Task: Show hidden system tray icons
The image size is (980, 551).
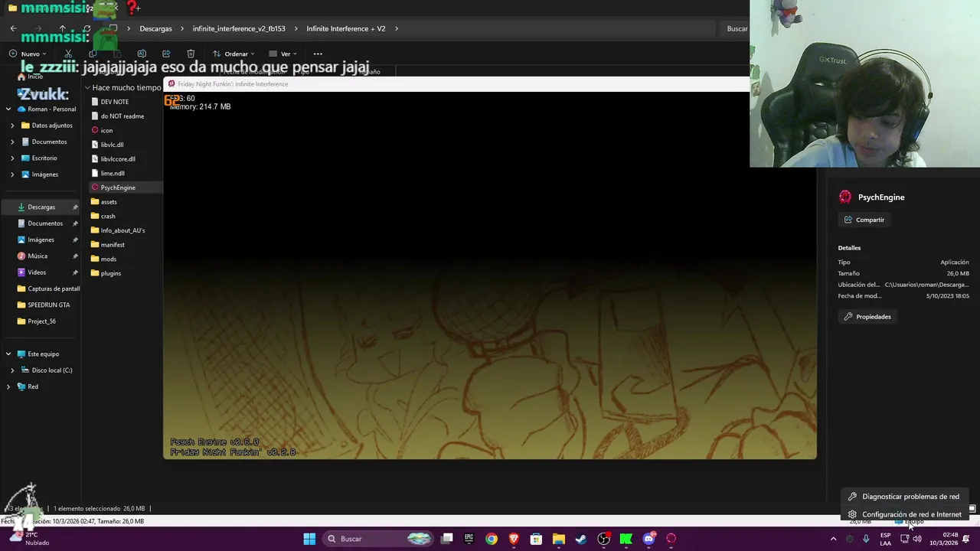Action: [834, 539]
